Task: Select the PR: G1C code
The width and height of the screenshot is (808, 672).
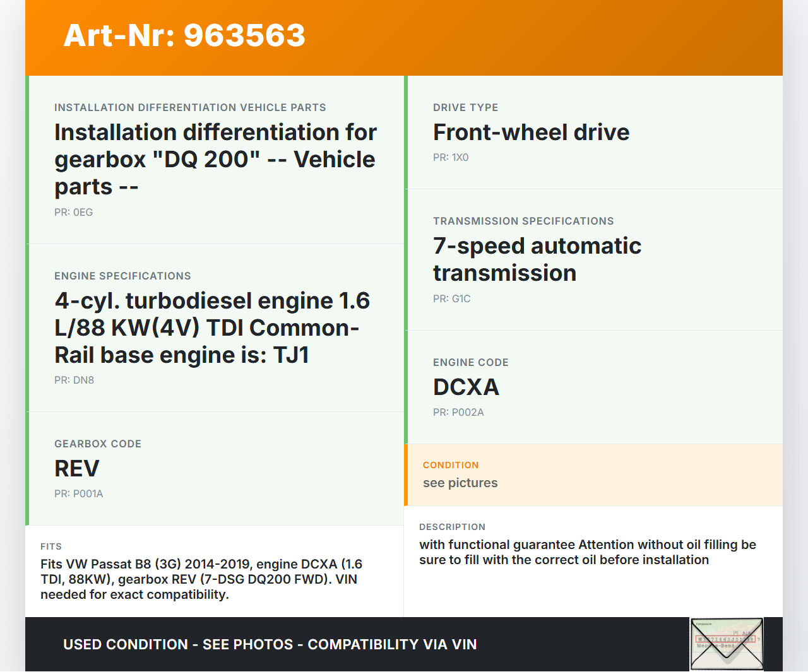Action: (x=452, y=299)
